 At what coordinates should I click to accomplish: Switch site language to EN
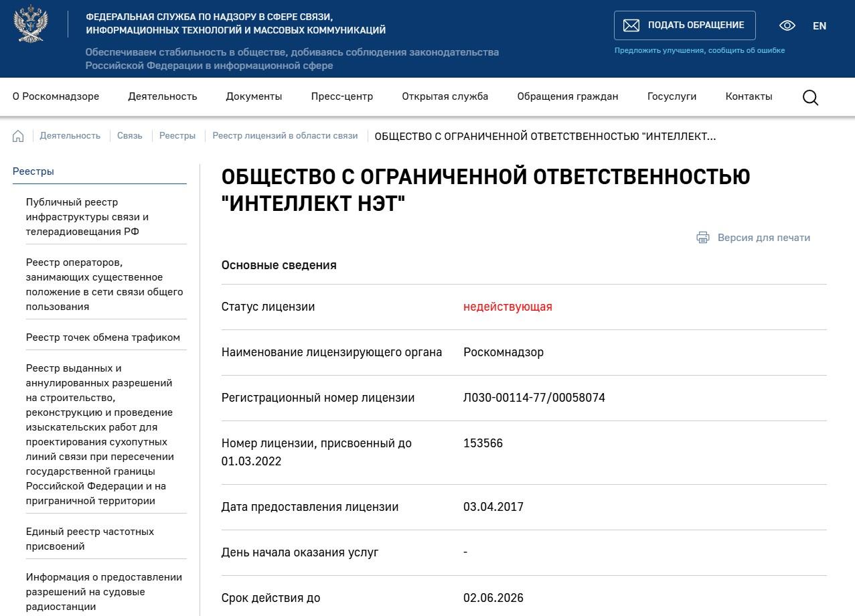820,25
